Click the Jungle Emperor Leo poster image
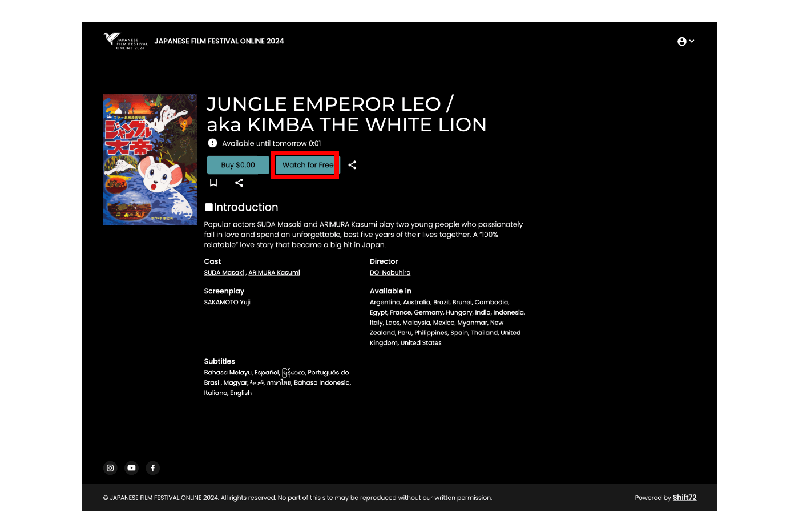Viewport: 799px width, 532px height. click(x=150, y=159)
